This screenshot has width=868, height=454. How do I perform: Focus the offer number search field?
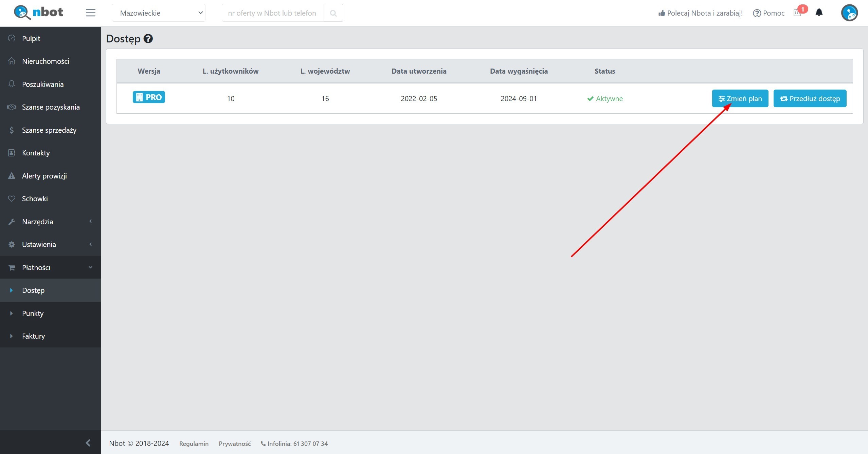tap(272, 13)
